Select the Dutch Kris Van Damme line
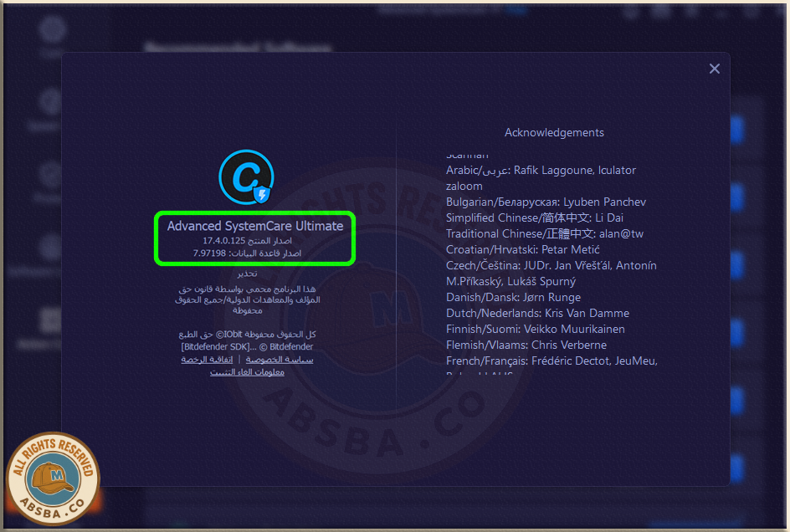 537,314
